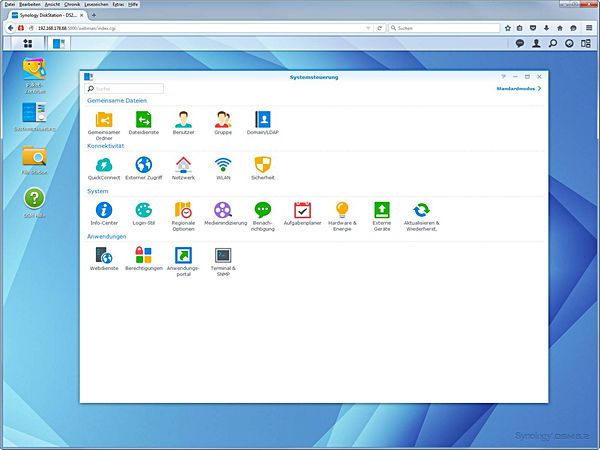Click the Firefox Suchen search box

[444, 28]
